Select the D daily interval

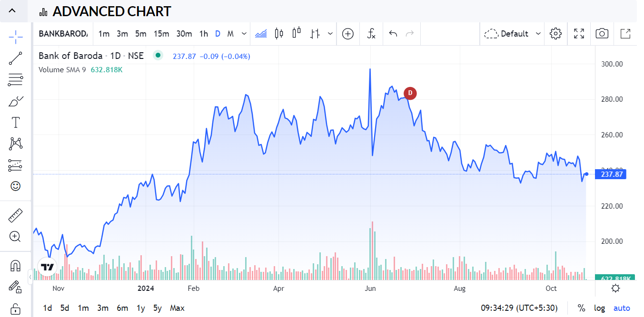pos(218,34)
